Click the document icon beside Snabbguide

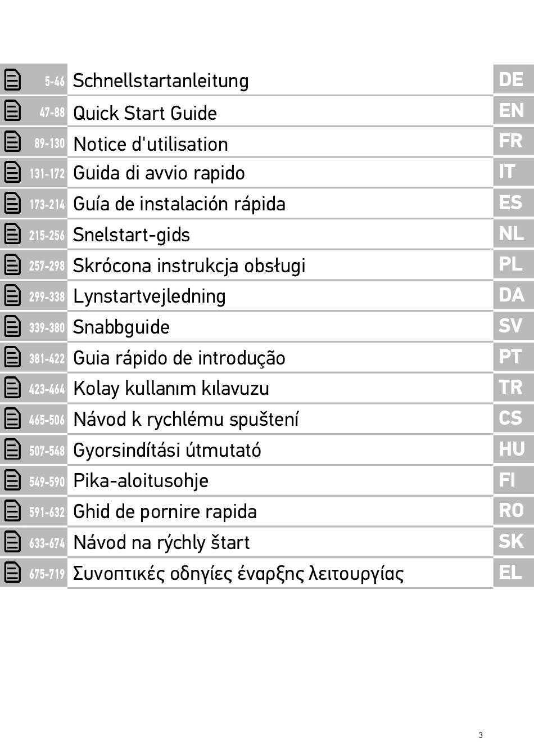coord(12,326)
